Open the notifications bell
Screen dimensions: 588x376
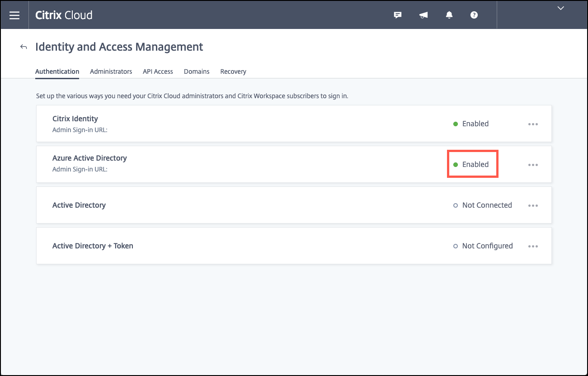tap(449, 15)
